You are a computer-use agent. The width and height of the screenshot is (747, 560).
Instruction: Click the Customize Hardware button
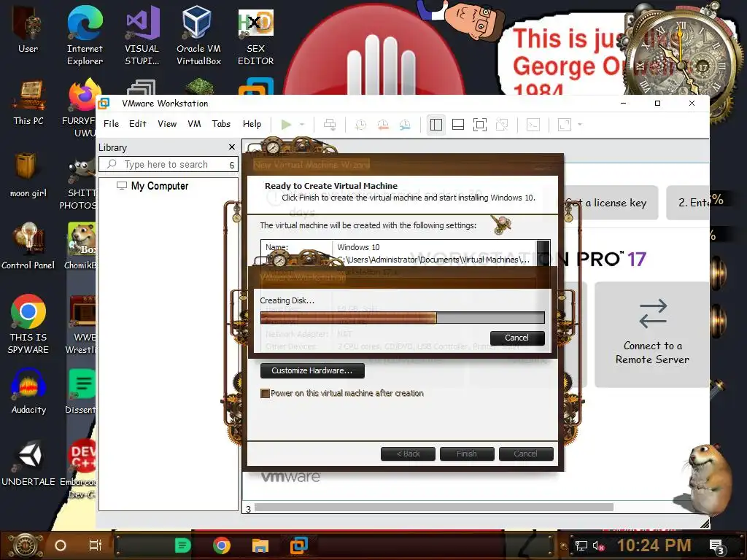tap(312, 370)
